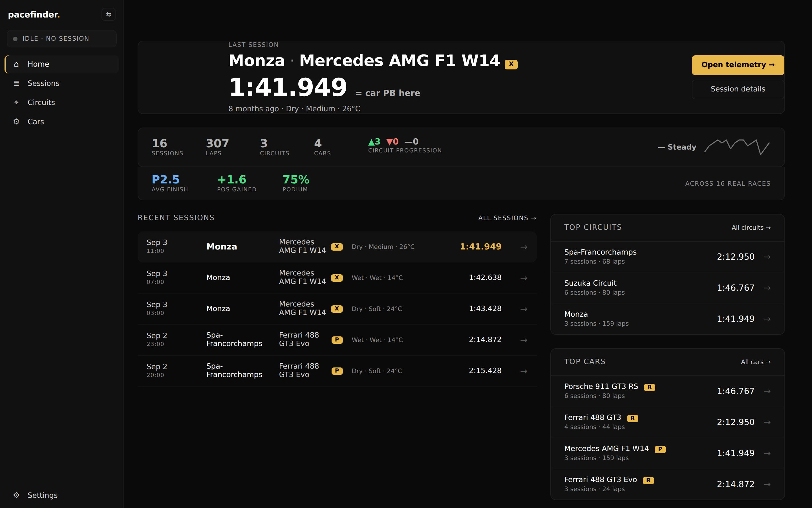Collapse the sidebar with the swap-arrows icon
Viewport: 812px width, 508px height.
(108, 14)
